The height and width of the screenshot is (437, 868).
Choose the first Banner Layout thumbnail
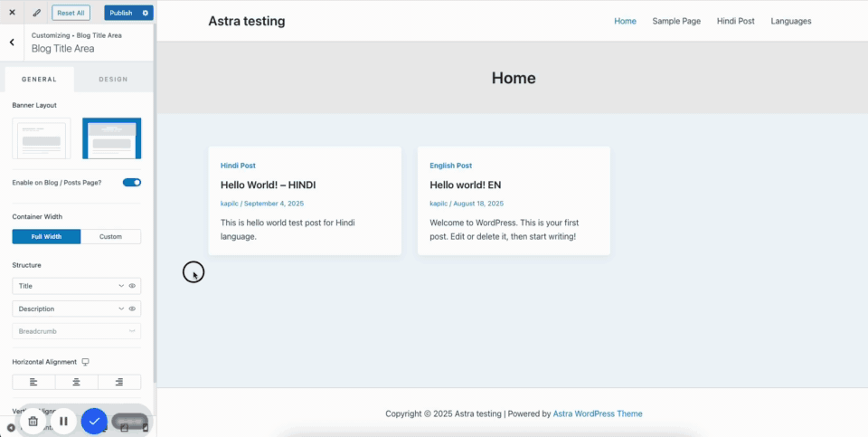(42, 138)
